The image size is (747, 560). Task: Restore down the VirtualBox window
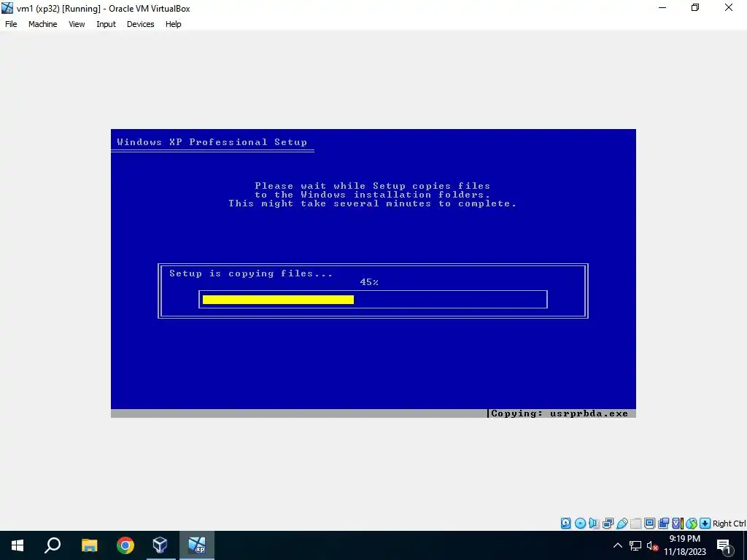point(695,7)
